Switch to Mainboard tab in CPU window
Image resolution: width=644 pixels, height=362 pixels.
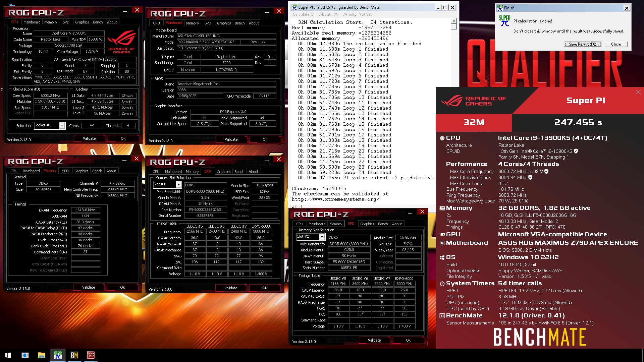point(32,22)
